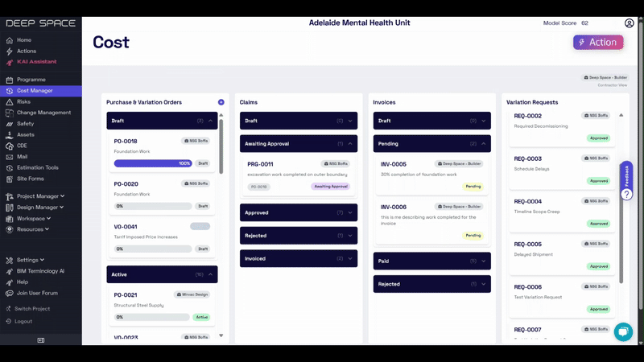This screenshot has width=644, height=362.
Task: Open the Mail envelope icon
Action: click(10, 157)
